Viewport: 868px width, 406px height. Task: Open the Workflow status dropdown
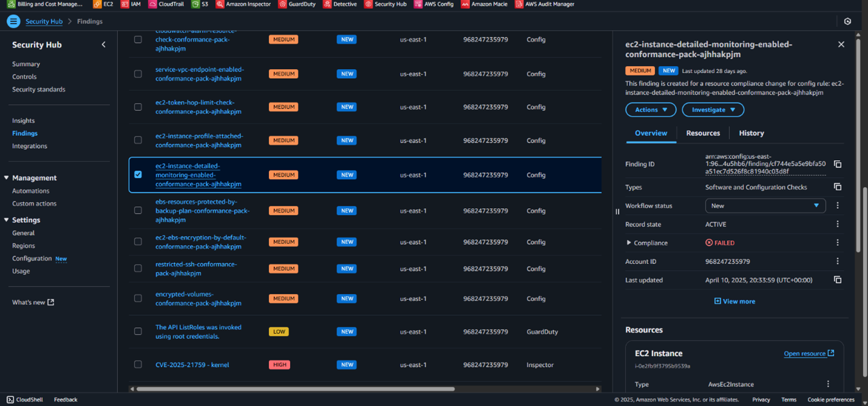[765, 206]
